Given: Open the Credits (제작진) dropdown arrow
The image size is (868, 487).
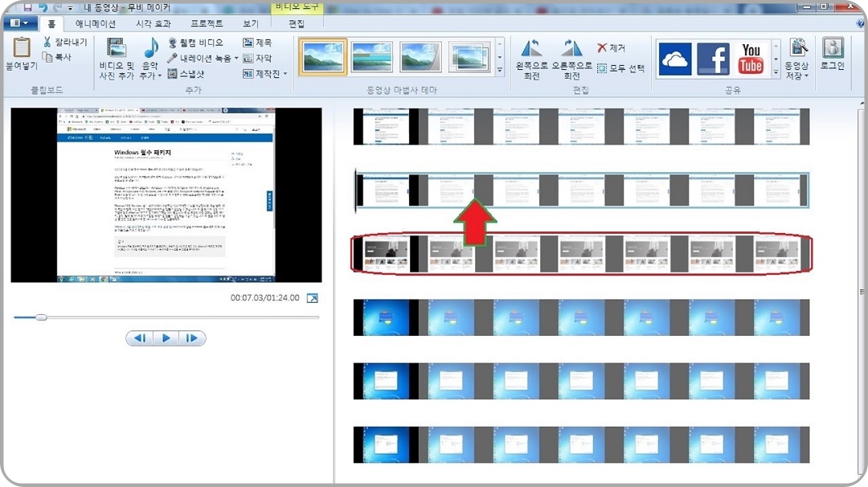Looking at the screenshot, I should pos(285,74).
